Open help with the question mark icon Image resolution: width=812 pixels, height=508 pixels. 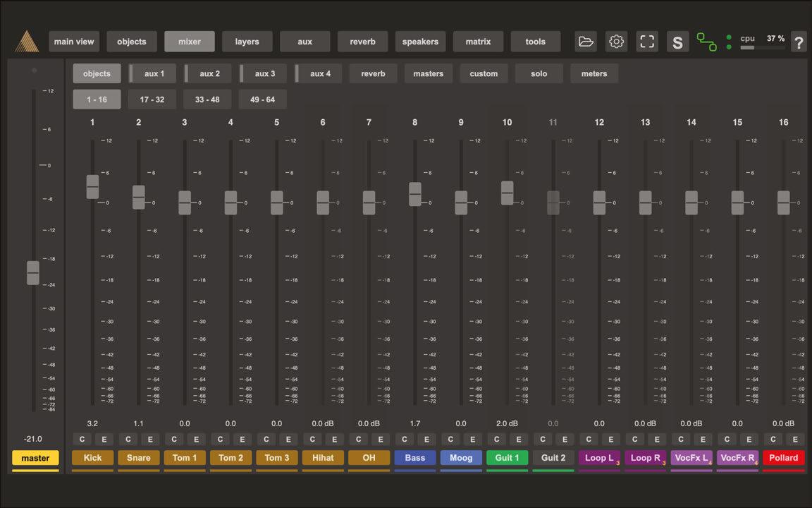click(799, 42)
